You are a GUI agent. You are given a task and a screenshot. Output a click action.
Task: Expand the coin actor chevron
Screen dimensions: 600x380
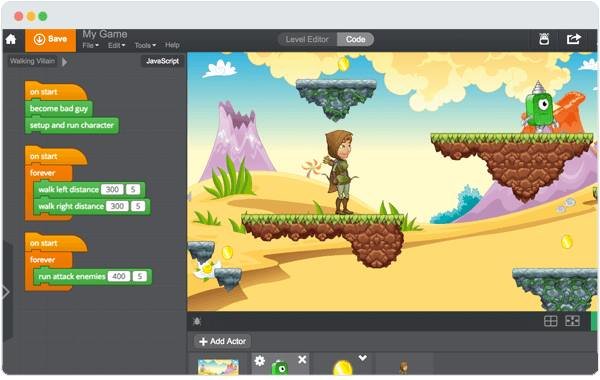coord(363,358)
